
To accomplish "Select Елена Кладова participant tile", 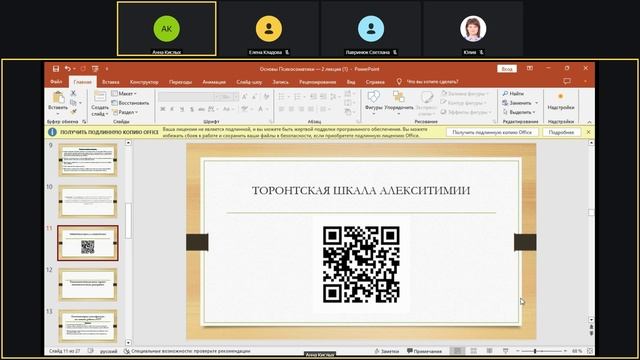I will (x=269, y=29).
